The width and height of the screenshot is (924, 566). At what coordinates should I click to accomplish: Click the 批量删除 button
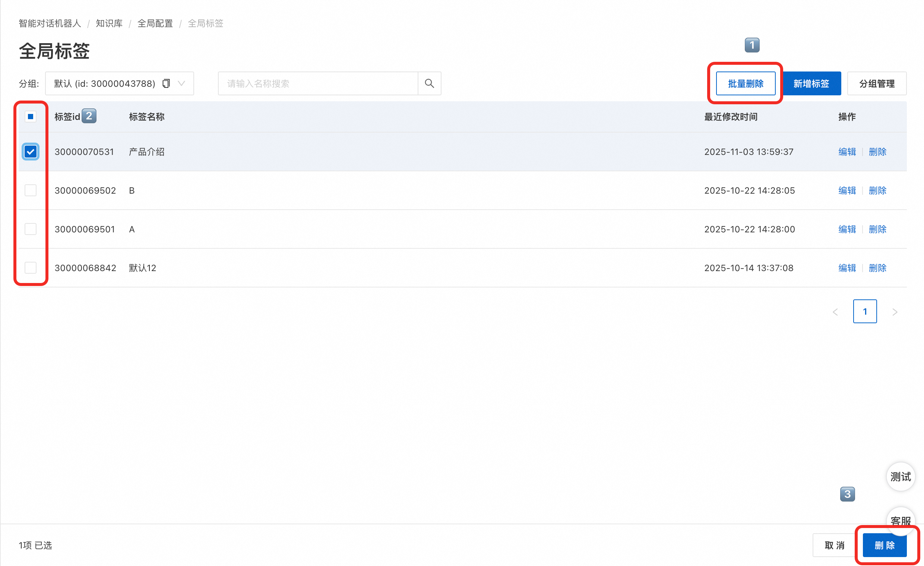[746, 83]
